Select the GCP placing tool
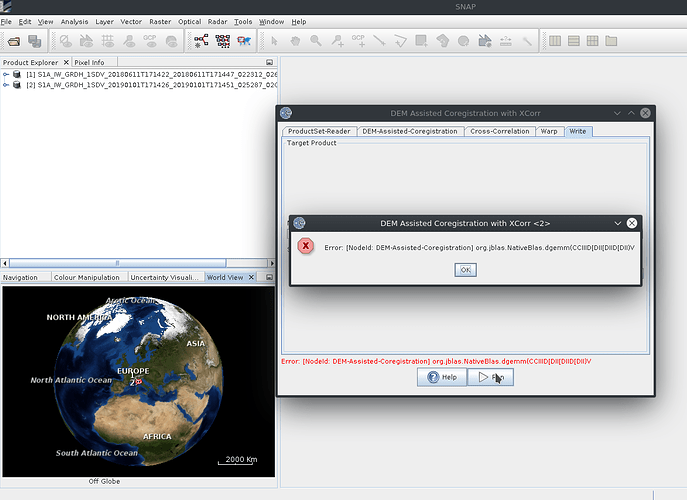This screenshot has height=500, width=687. pos(358,41)
